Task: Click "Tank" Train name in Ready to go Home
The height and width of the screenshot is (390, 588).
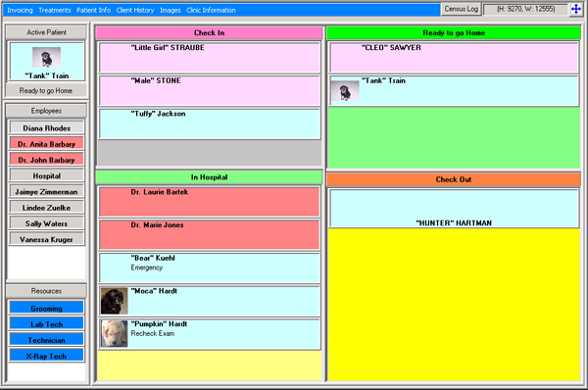Action: 383,80
